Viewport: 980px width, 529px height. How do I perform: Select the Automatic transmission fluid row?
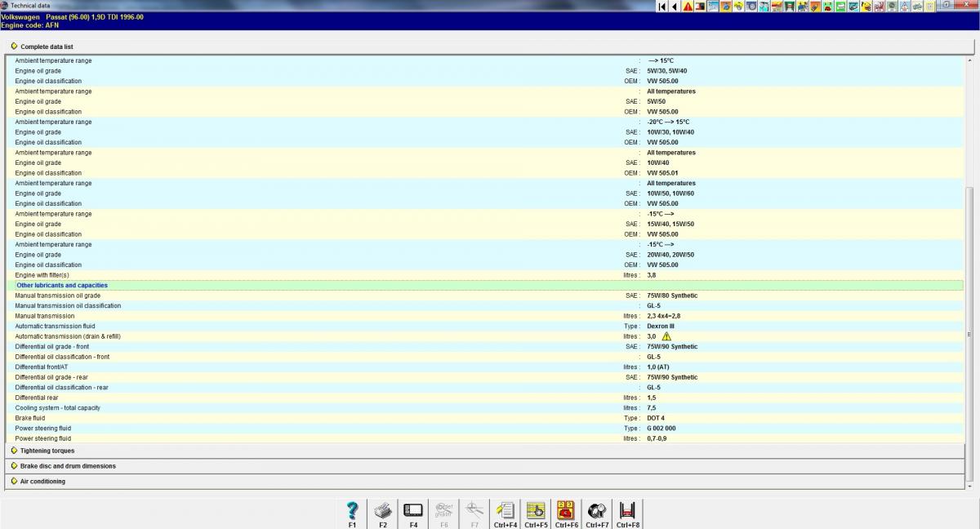(484, 327)
